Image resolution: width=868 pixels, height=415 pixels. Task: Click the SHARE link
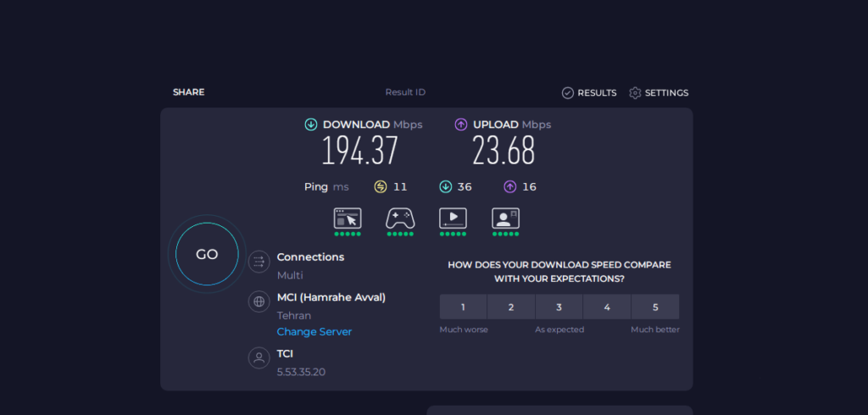tap(188, 92)
